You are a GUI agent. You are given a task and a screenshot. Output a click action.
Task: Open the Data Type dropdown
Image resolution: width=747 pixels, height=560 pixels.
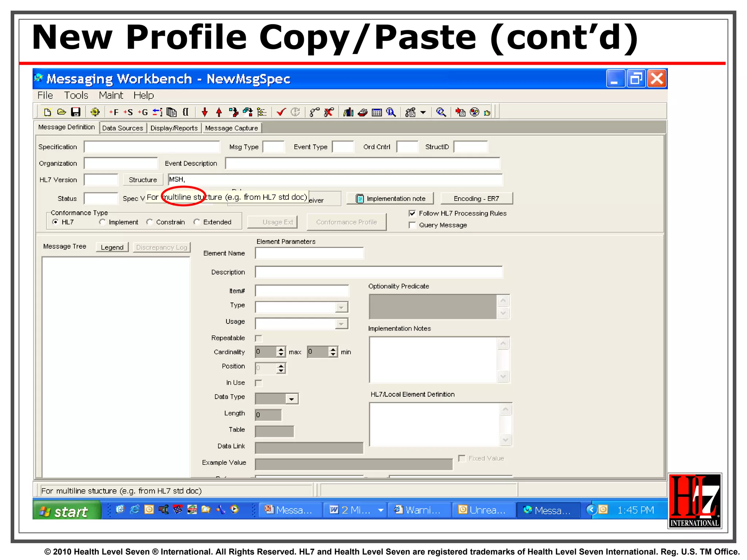(x=291, y=399)
